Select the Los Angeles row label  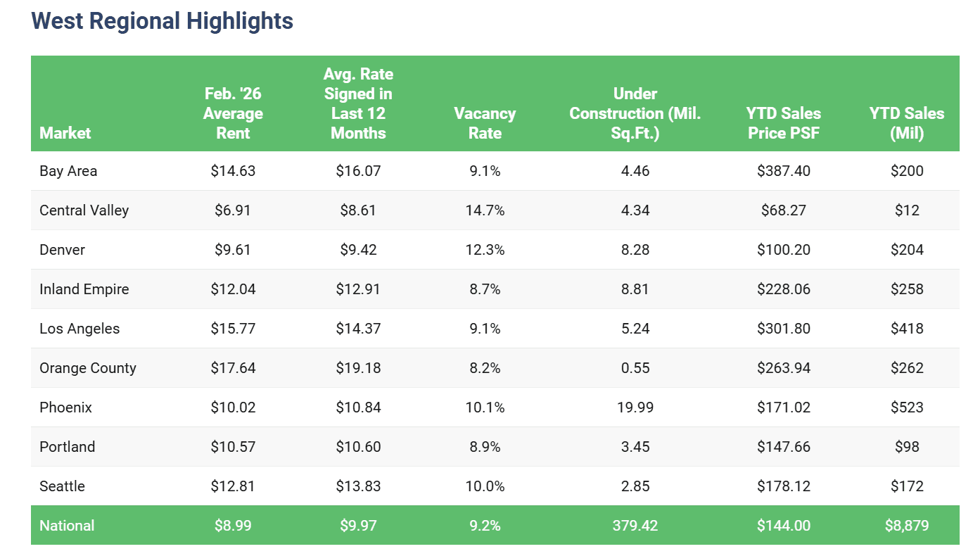[x=79, y=329]
